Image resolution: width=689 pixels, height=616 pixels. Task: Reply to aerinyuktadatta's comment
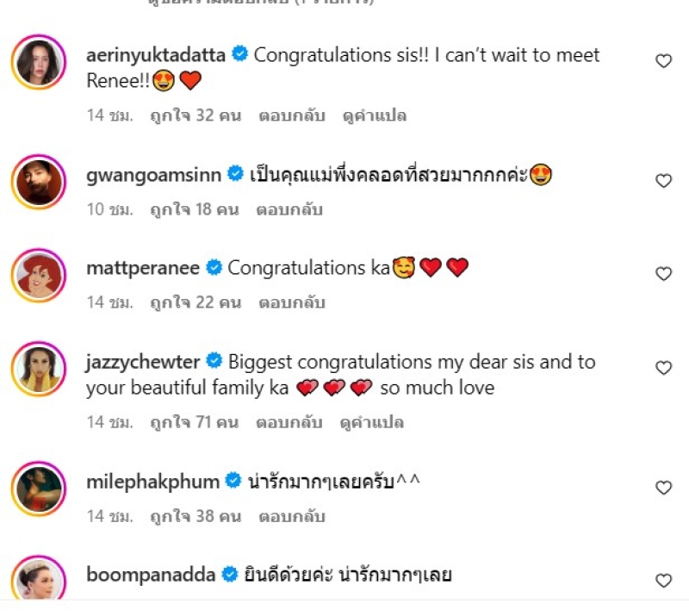click(x=292, y=115)
